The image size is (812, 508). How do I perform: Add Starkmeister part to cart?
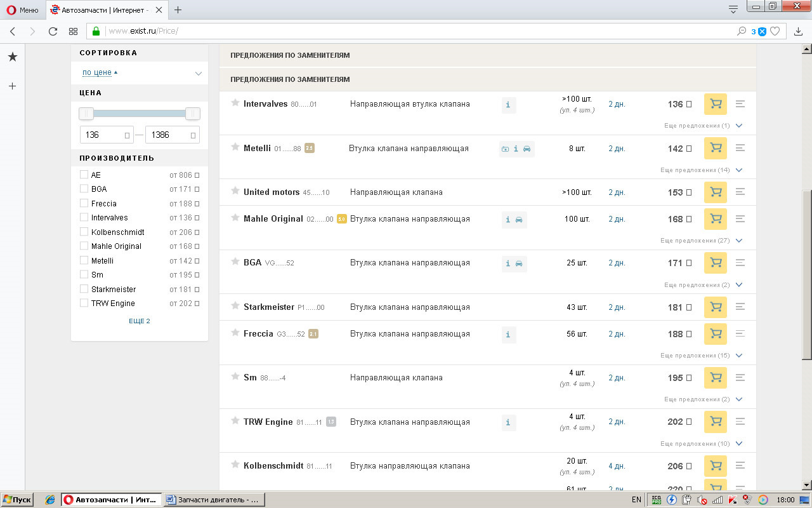tap(716, 307)
